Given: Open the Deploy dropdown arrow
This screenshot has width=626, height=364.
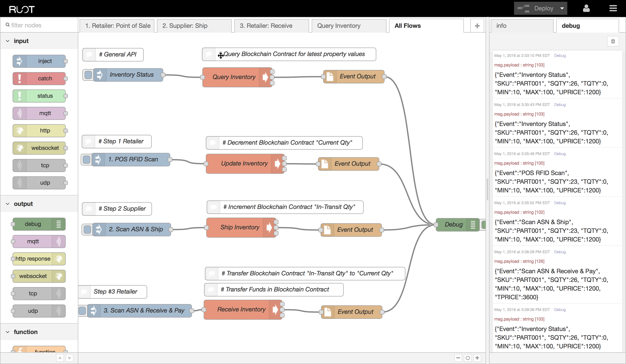Looking at the screenshot, I should click(x=562, y=8).
